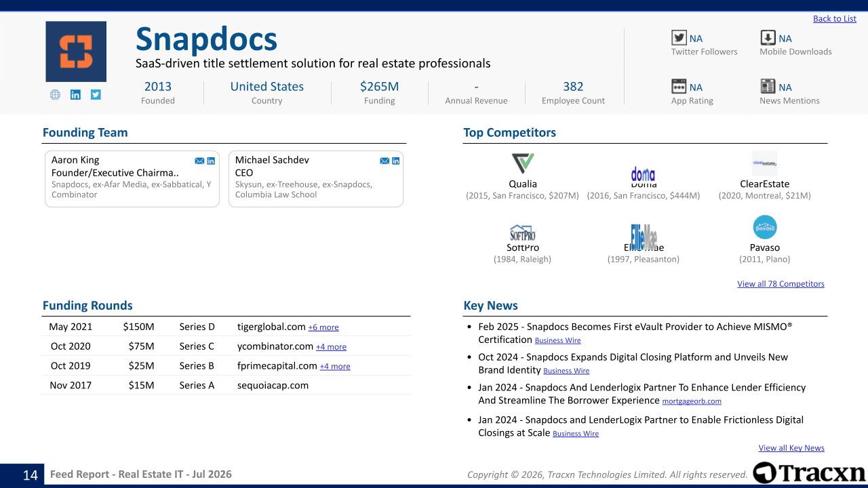Click the Qualia competitor logo

(523, 163)
